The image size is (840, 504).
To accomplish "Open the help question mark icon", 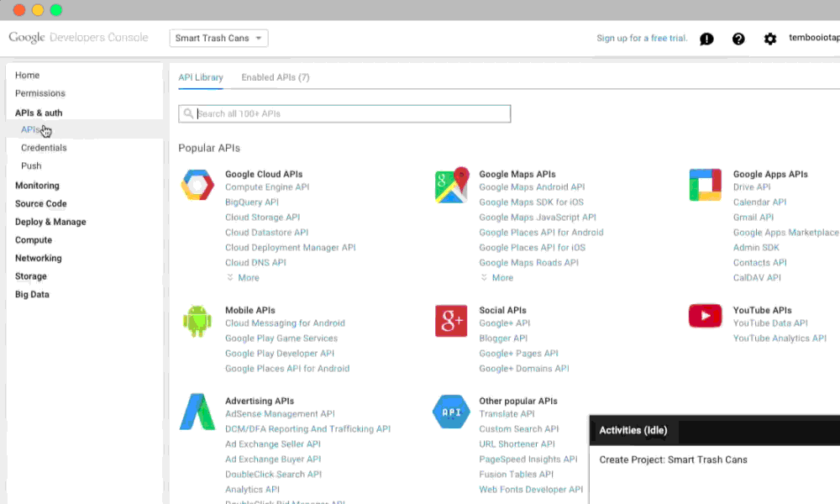I will (738, 39).
